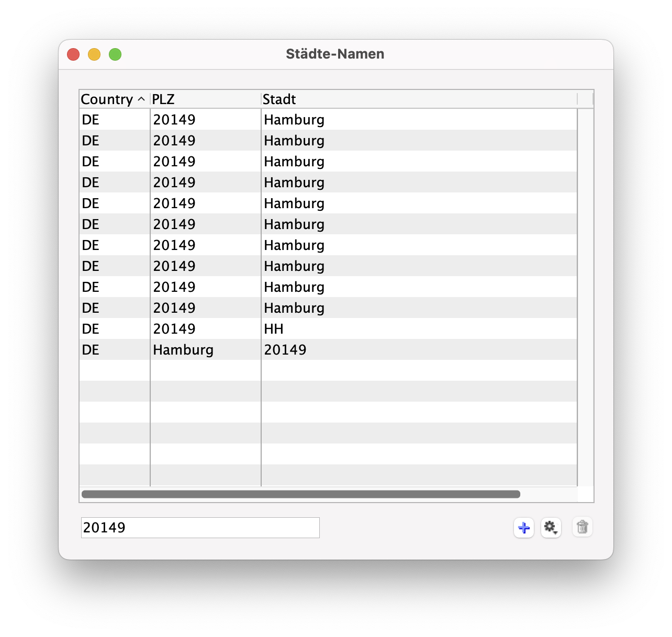Click the DE cell in the HH row
The image size is (672, 637).
point(91,329)
